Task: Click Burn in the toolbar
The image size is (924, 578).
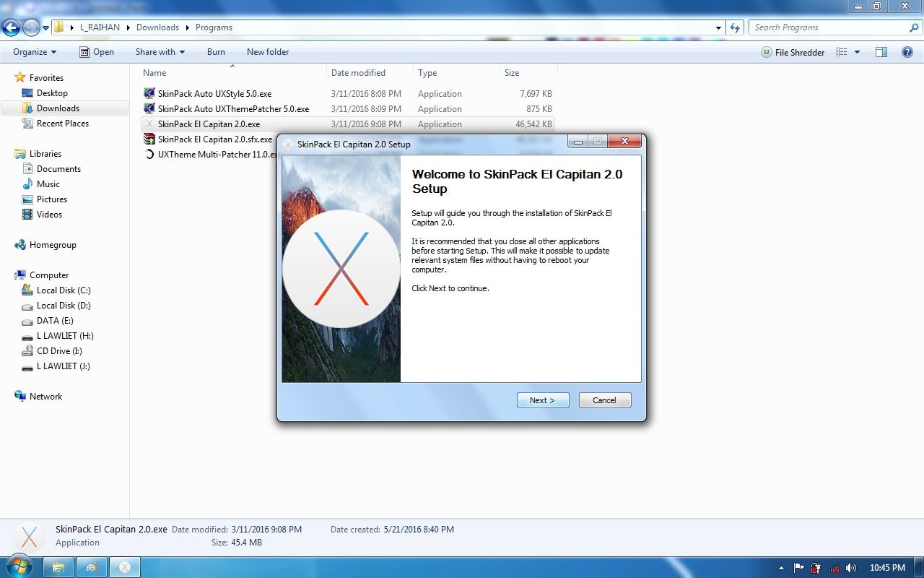Action: [216, 52]
